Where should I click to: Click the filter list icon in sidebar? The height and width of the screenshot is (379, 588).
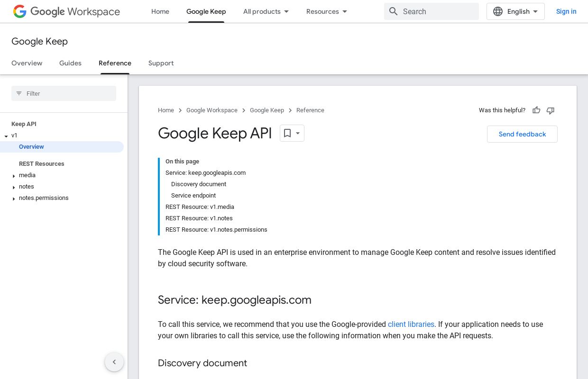[x=19, y=93]
